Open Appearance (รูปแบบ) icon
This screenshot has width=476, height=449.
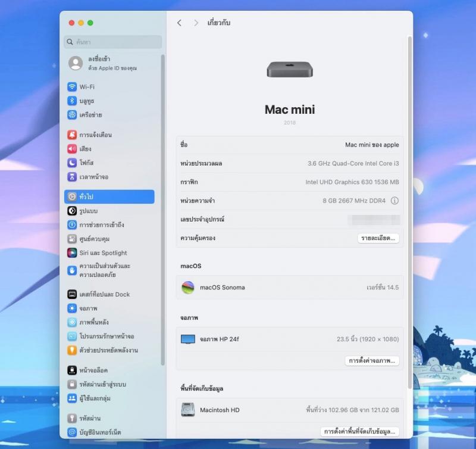tap(72, 211)
